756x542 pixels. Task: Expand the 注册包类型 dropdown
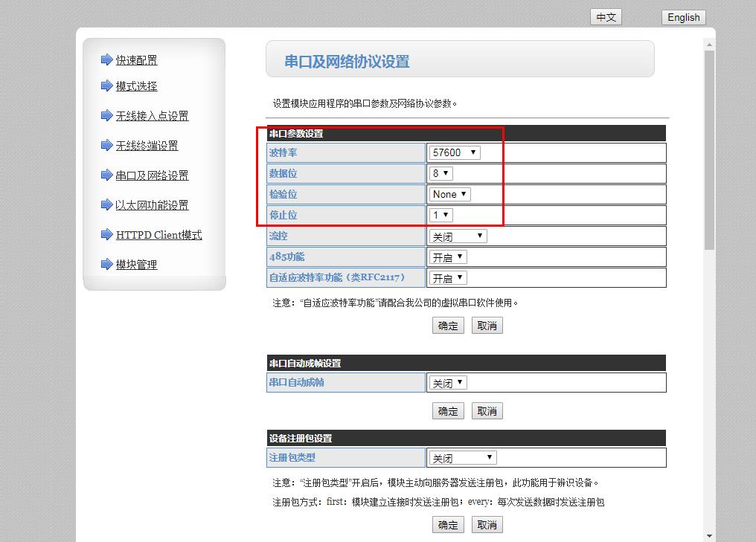click(463, 458)
